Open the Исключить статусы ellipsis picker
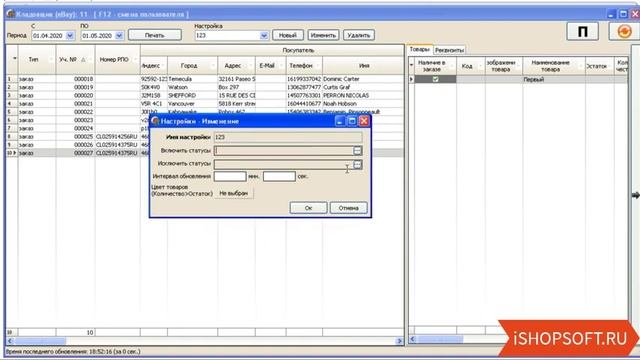Screen dimensions: 640x360 (357, 164)
